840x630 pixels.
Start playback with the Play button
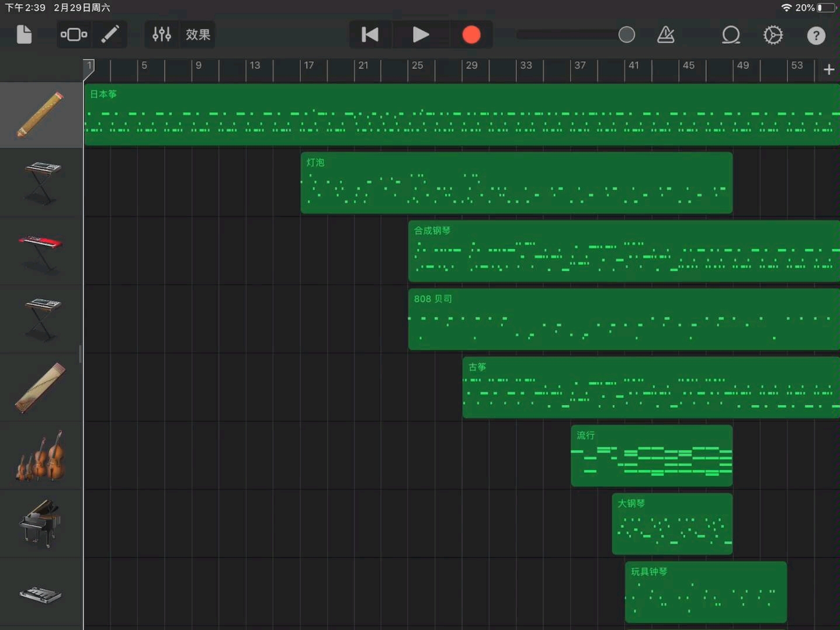point(421,34)
